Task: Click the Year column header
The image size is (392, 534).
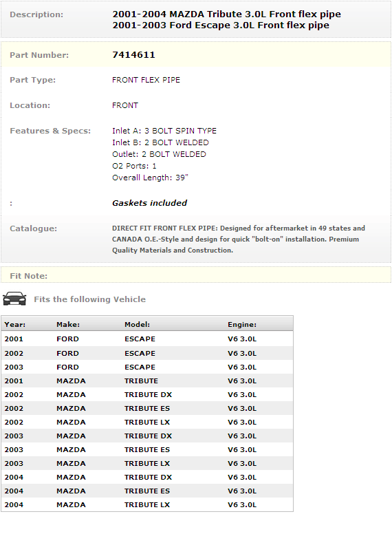Action: click(x=15, y=325)
